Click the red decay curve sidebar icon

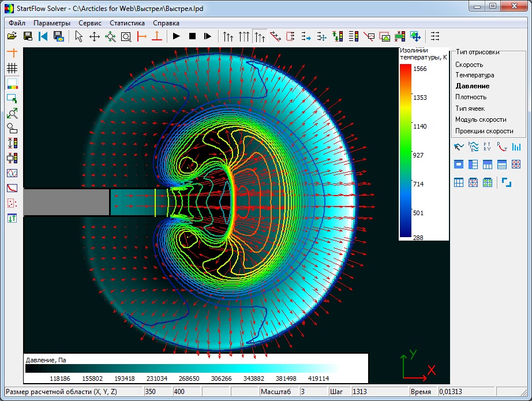click(x=12, y=188)
